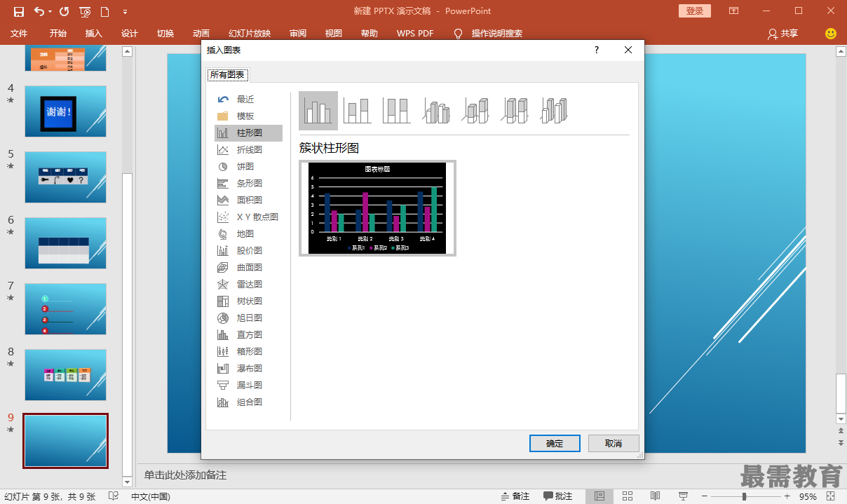This screenshot has height=504, width=847.
Task: Select the 旭日图 sunburst category
Action: tap(248, 318)
